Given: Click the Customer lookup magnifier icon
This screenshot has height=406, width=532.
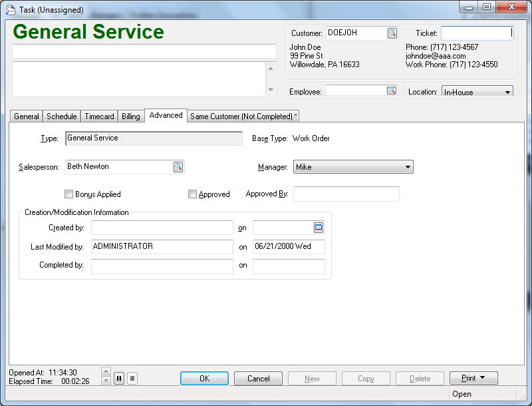Looking at the screenshot, I should [392, 33].
